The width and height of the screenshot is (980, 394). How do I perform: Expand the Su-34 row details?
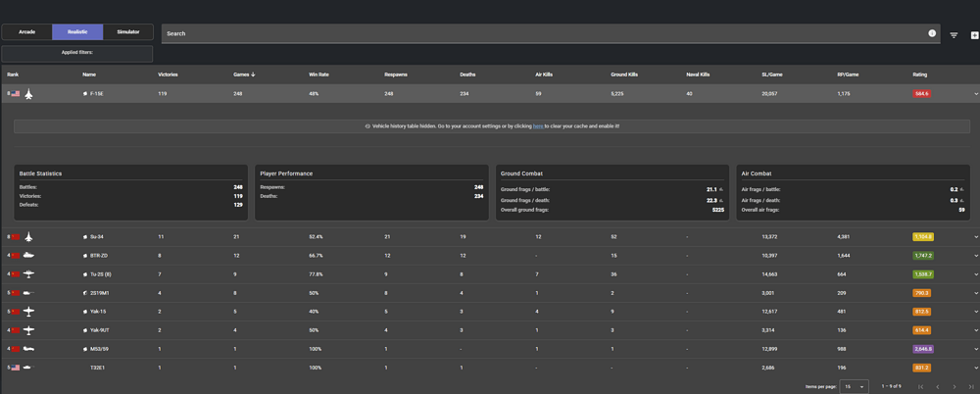pyautogui.click(x=975, y=237)
